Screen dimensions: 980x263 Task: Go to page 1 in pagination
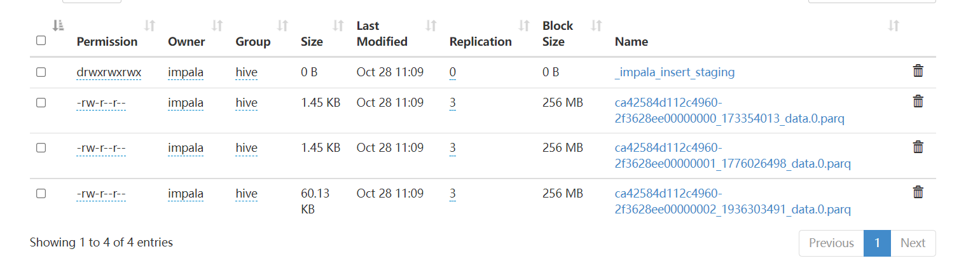877,243
